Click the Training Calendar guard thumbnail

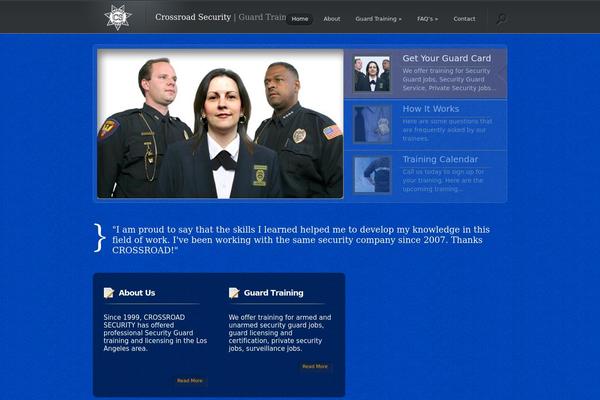[x=372, y=175]
